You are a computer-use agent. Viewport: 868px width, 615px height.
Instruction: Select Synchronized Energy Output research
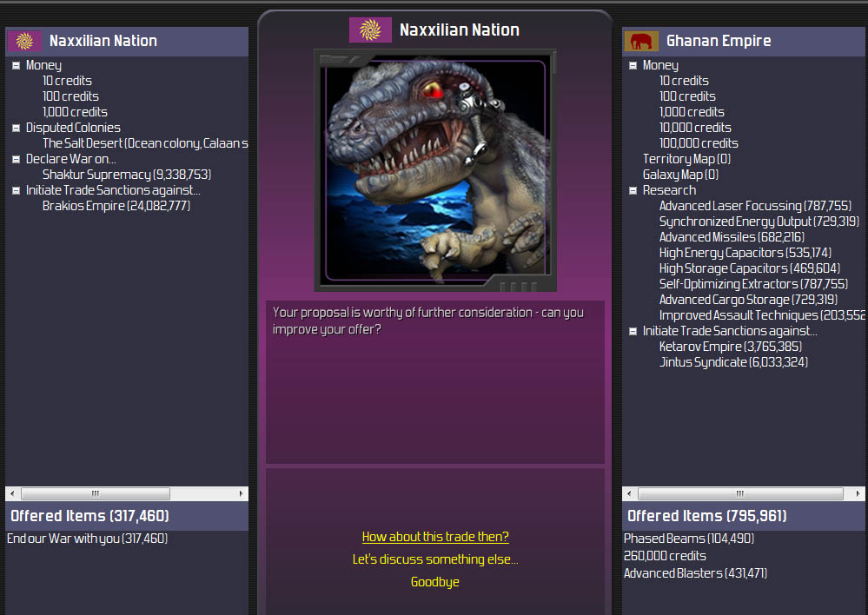pos(759,222)
